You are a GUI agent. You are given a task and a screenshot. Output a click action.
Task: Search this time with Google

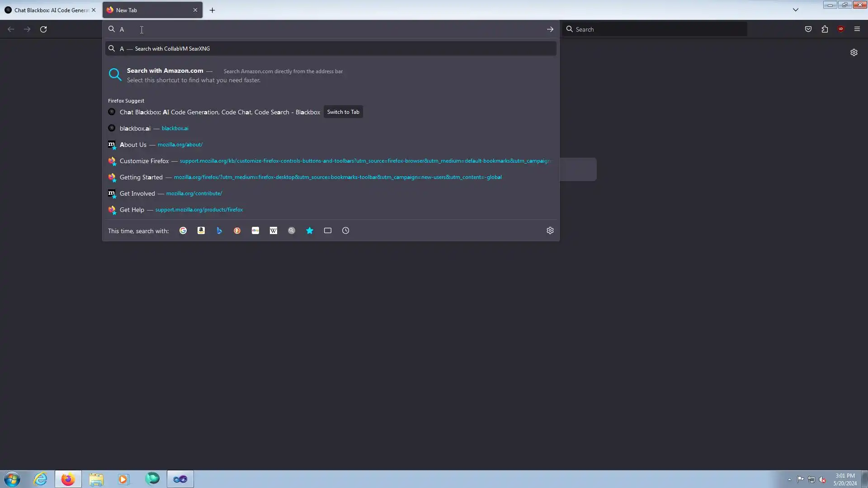click(x=183, y=230)
